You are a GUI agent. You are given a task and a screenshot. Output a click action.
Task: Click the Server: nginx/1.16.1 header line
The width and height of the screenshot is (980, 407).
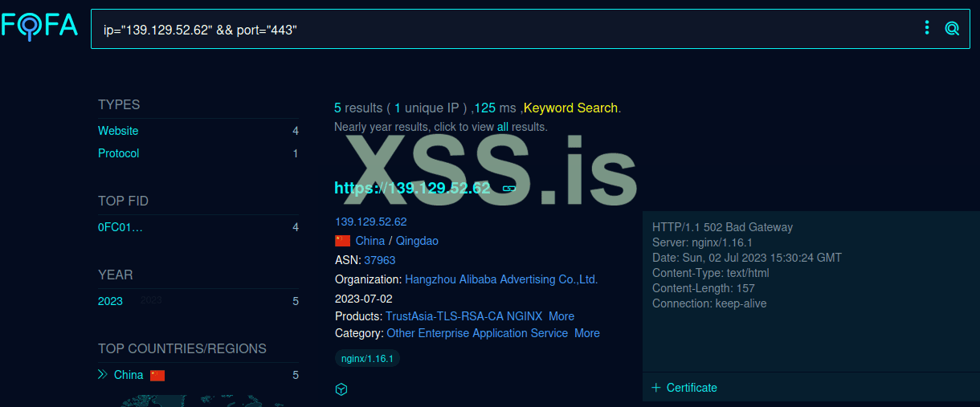tap(702, 242)
